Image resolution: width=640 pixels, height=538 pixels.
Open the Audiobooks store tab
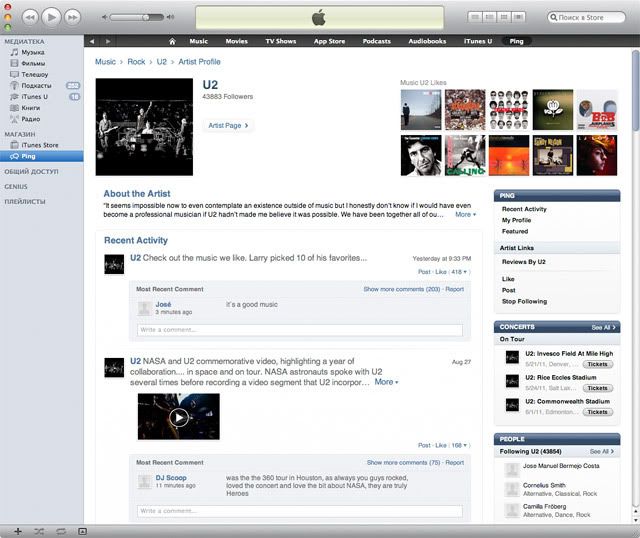pyautogui.click(x=427, y=41)
